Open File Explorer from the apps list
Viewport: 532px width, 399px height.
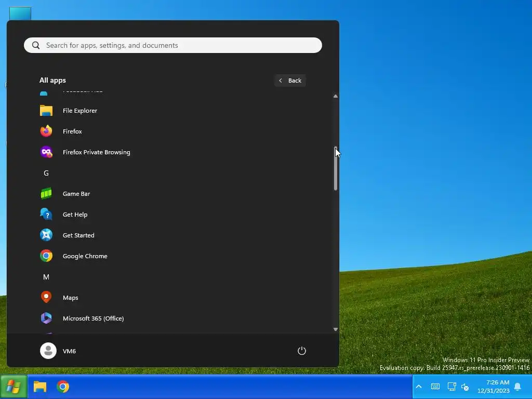[172, 111]
